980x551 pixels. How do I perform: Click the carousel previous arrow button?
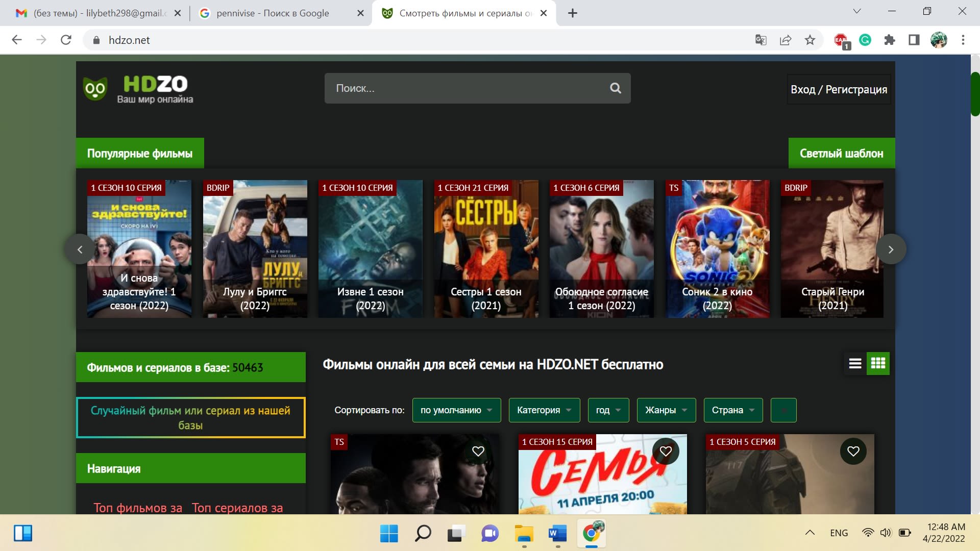coord(80,249)
